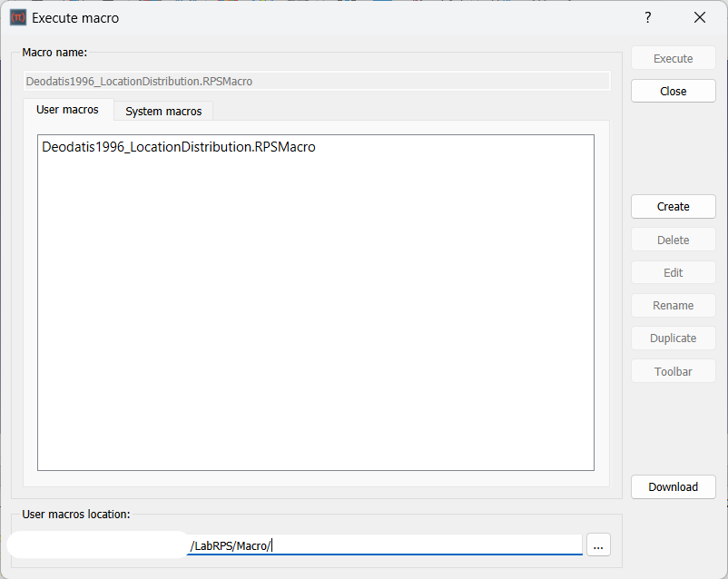This screenshot has height=579, width=728.
Task: Open the help question mark button
Action: point(647,17)
